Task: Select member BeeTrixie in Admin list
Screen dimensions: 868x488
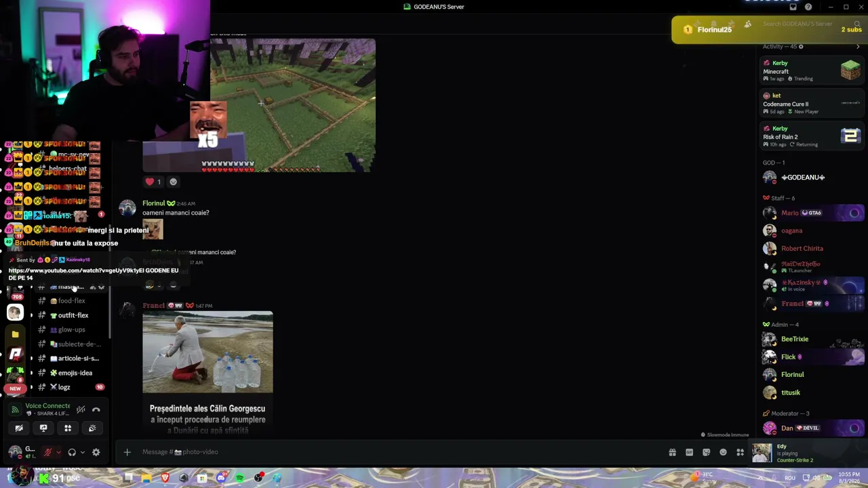Action: [812, 339]
